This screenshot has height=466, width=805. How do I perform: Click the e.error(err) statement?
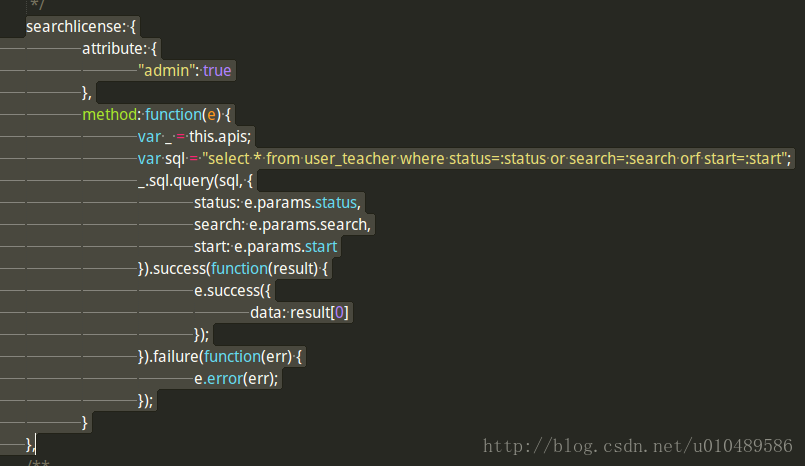pos(236,379)
